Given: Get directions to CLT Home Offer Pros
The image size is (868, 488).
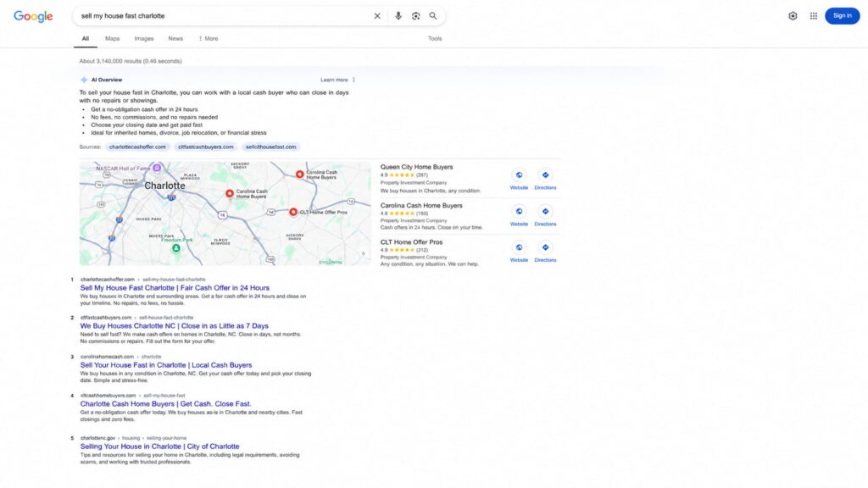Looking at the screenshot, I should (545, 248).
